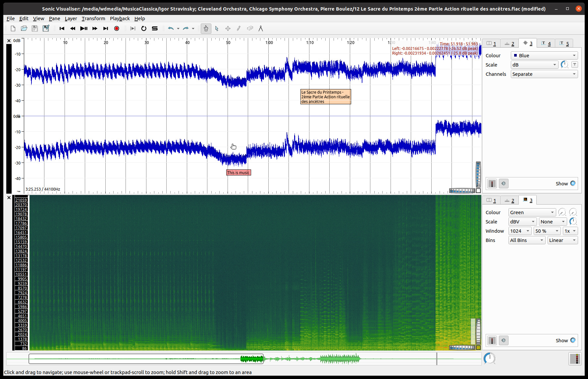
Task: Open the Edit menu
Action: click(24, 19)
